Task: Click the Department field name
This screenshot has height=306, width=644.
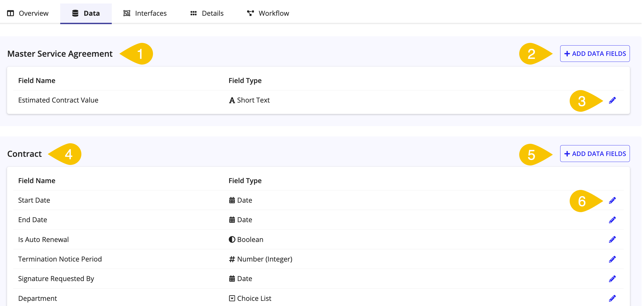Action: click(37, 298)
